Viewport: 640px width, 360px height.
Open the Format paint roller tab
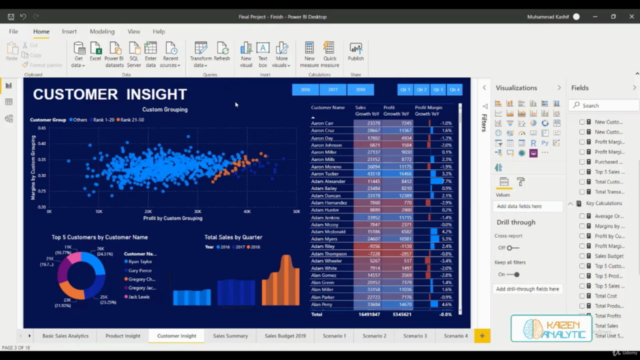point(521,182)
